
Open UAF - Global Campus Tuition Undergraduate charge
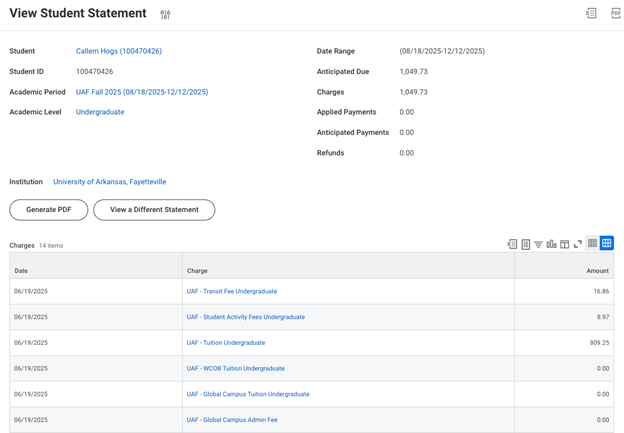tap(248, 394)
